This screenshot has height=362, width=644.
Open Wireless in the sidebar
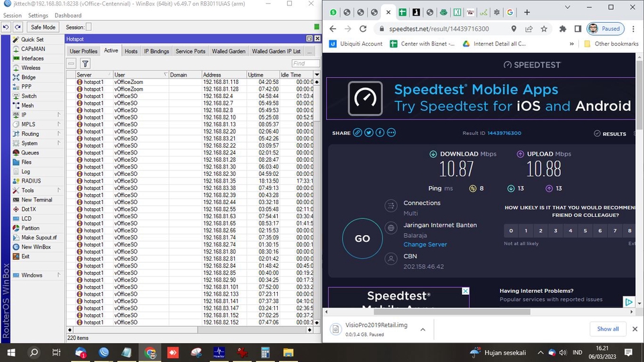pyautogui.click(x=31, y=68)
